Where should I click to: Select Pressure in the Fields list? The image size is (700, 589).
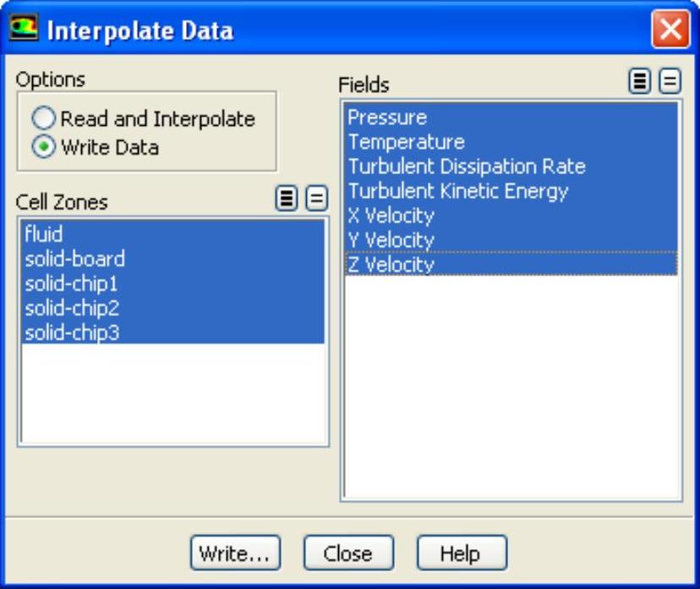(x=387, y=117)
